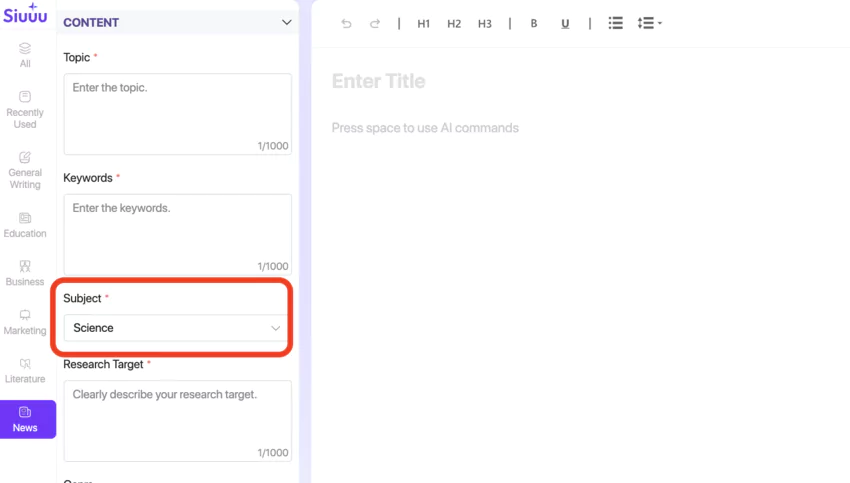Focus the Keywords input field
850x483 pixels.
[177, 234]
